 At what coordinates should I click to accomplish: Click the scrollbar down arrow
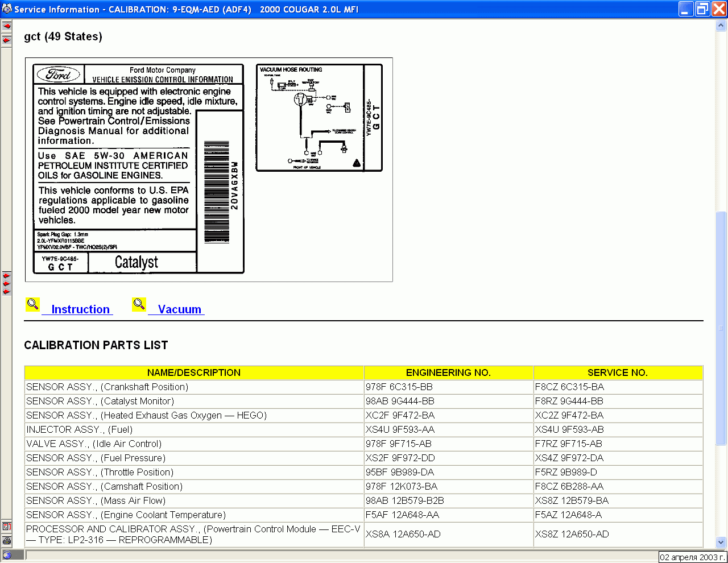[721, 542]
